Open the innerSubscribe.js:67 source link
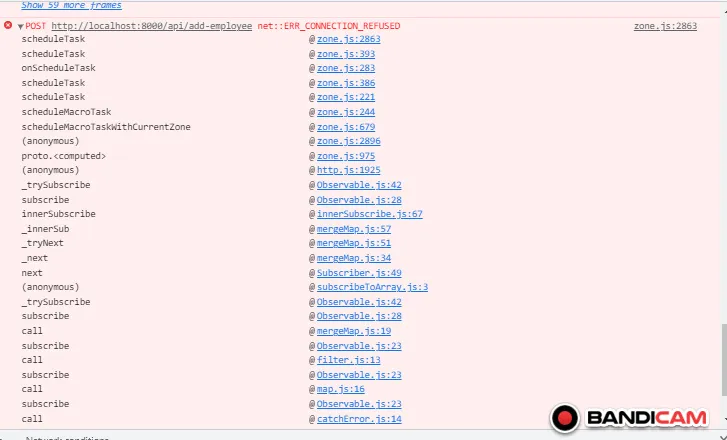Viewport: 727px width, 440px height. pyautogui.click(x=370, y=214)
